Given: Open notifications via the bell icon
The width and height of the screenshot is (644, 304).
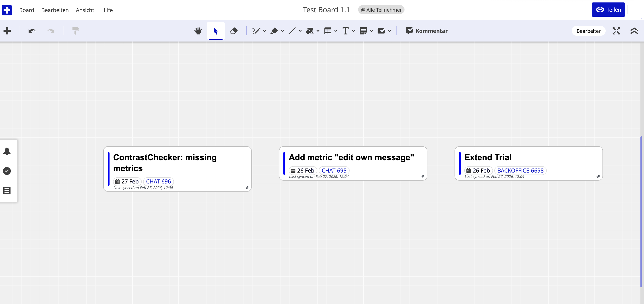Looking at the screenshot, I should [7, 151].
